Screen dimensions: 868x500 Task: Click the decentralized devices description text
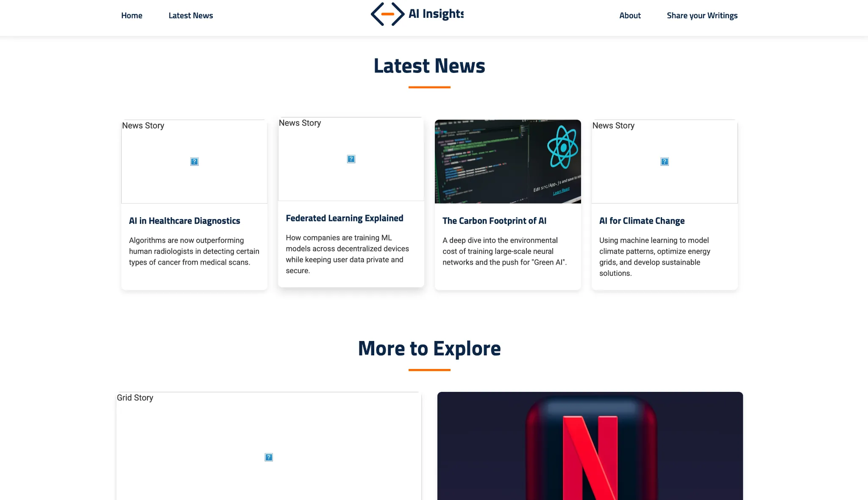[348, 254]
